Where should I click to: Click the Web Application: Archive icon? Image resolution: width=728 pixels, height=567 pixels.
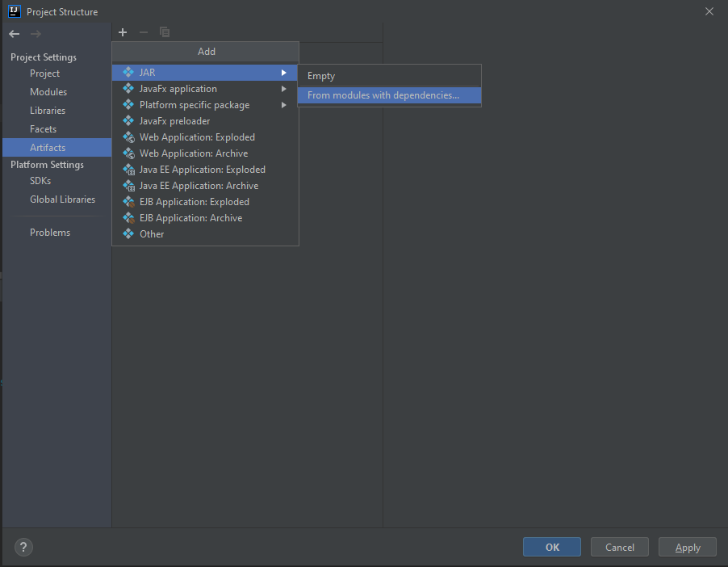pyautogui.click(x=128, y=153)
